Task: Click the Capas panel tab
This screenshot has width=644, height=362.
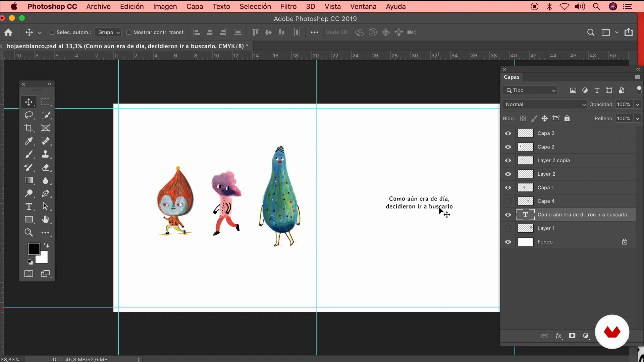Action: point(512,77)
